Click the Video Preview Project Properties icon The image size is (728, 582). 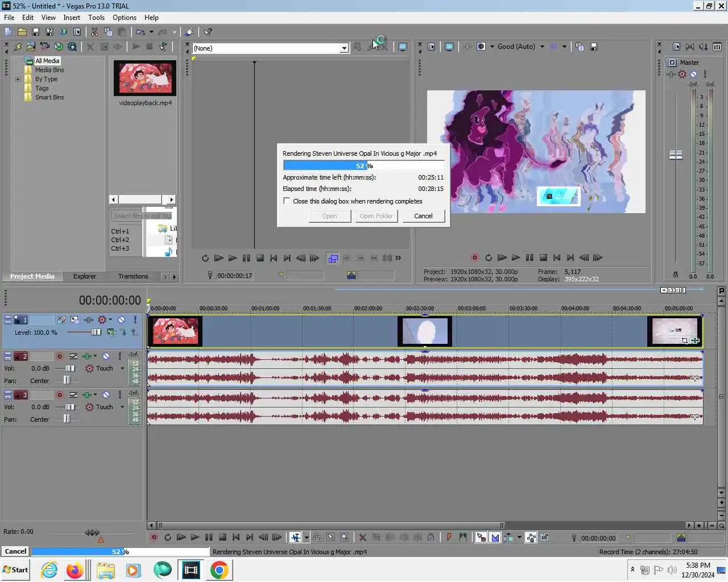coord(431,47)
